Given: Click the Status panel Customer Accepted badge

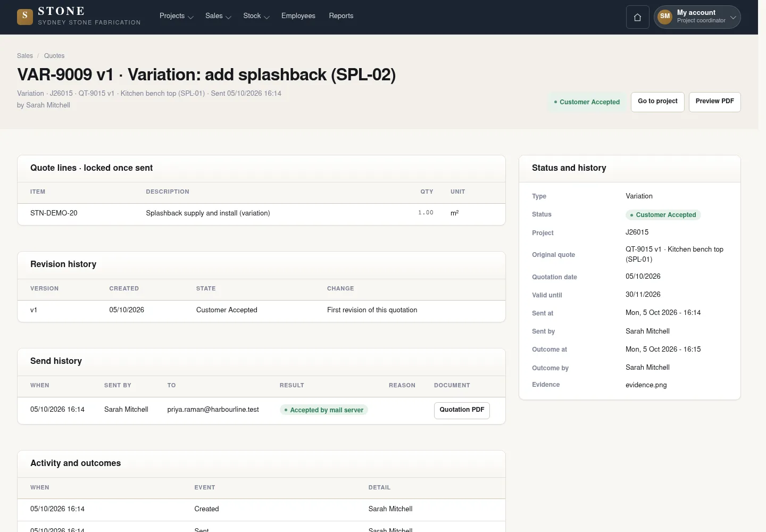Looking at the screenshot, I should [x=663, y=215].
